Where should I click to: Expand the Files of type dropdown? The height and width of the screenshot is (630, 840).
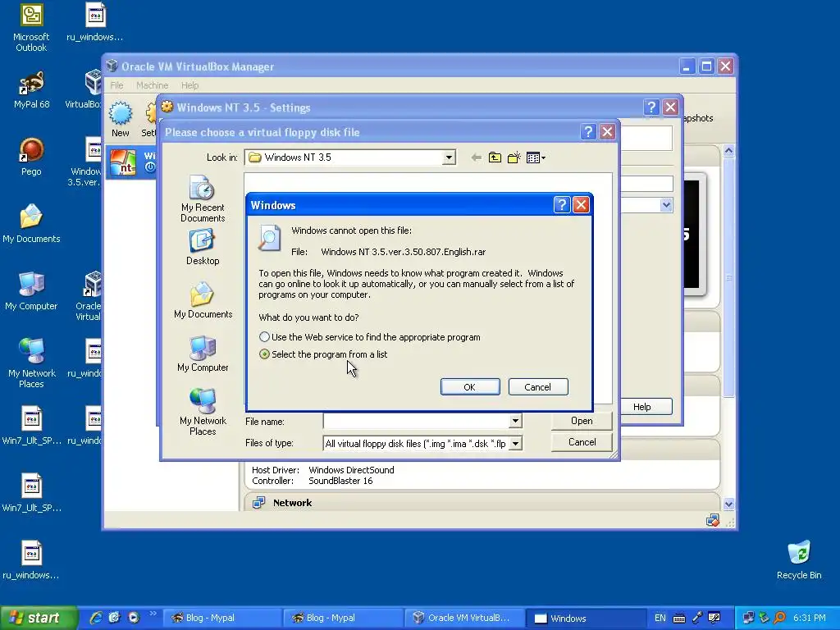pyautogui.click(x=516, y=444)
